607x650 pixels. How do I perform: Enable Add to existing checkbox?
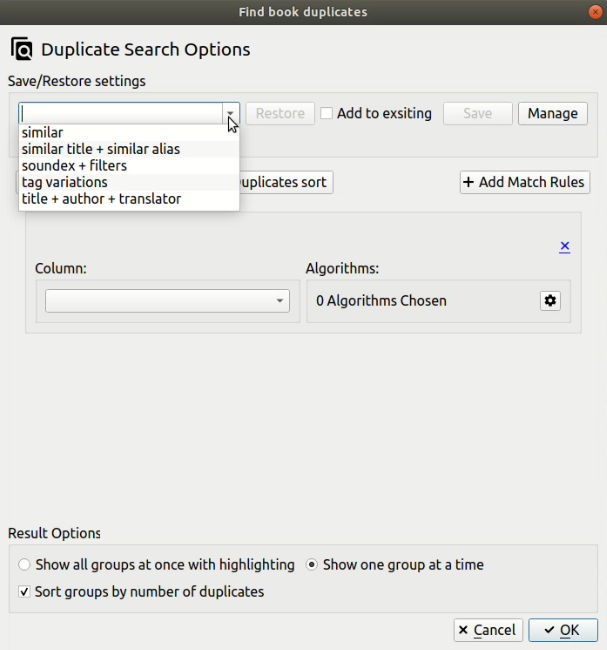coord(327,114)
